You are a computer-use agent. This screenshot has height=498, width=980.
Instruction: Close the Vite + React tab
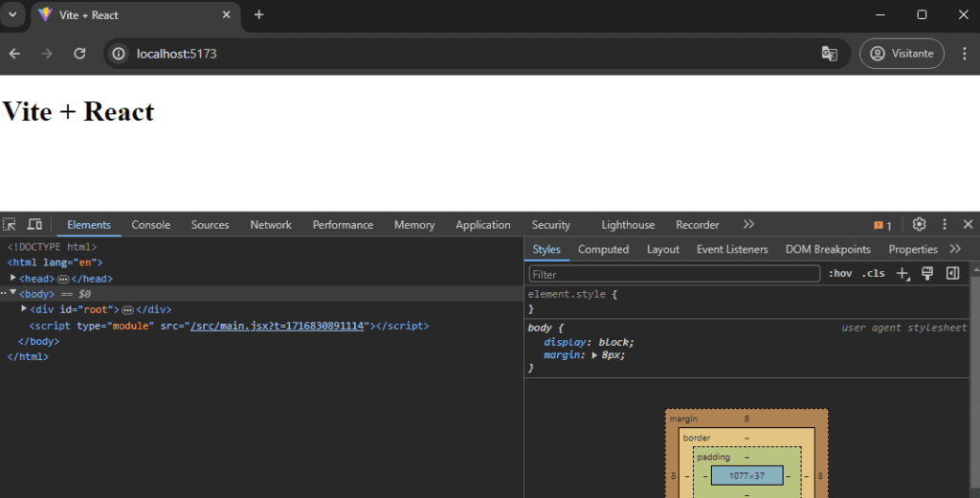(226, 15)
